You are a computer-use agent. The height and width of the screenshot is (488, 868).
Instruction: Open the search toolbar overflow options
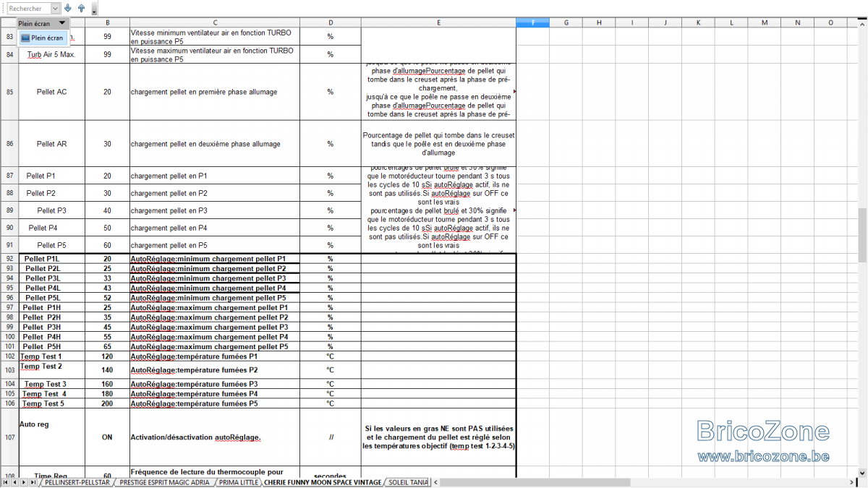pos(94,10)
